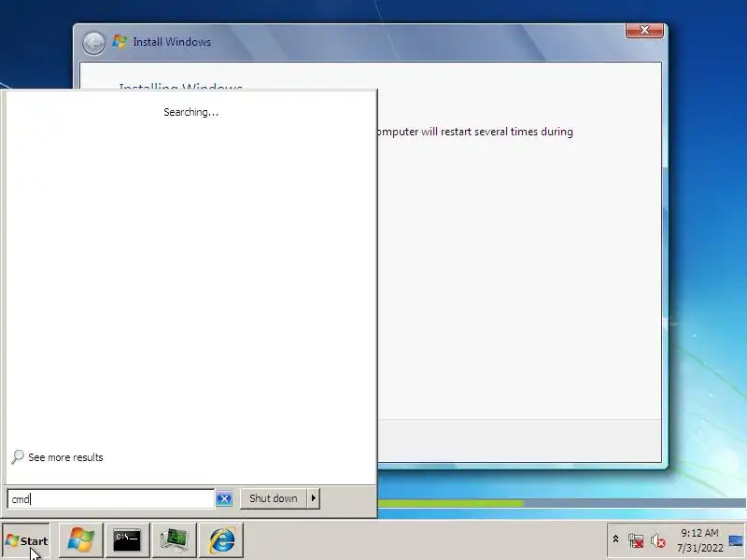
Task: Click the Searching... status text
Action: [190, 112]
